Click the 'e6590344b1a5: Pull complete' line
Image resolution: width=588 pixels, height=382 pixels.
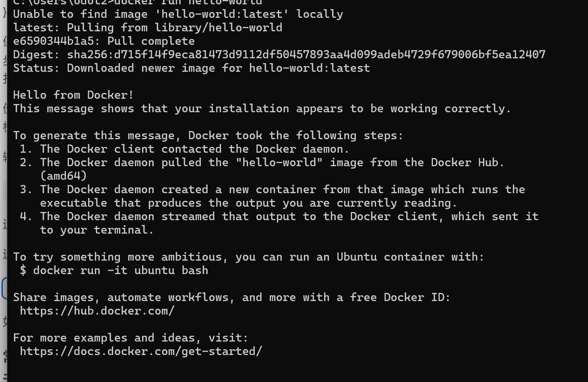(104, 41)
